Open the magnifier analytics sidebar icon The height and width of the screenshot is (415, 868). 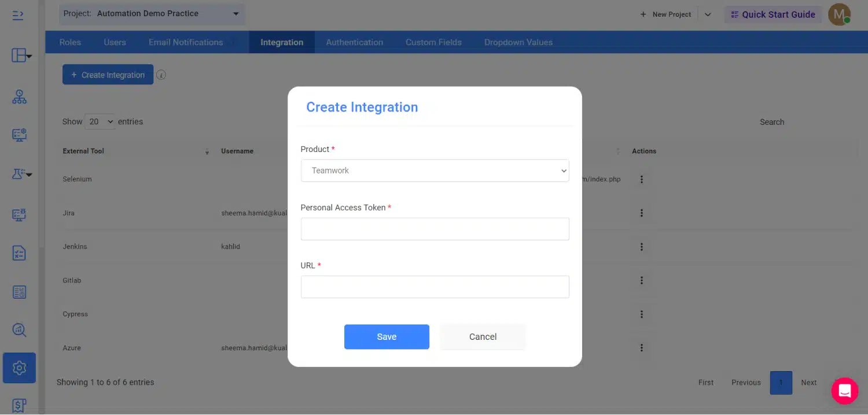pos(19,329)
